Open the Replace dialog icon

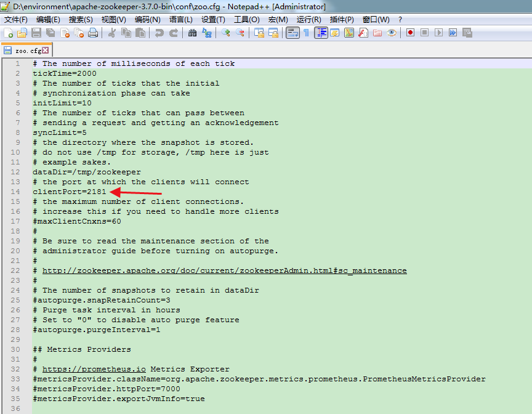207,33
